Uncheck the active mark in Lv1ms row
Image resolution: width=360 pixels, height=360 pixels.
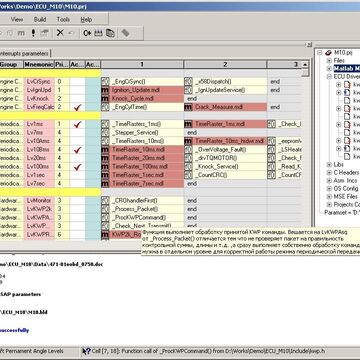77,124
